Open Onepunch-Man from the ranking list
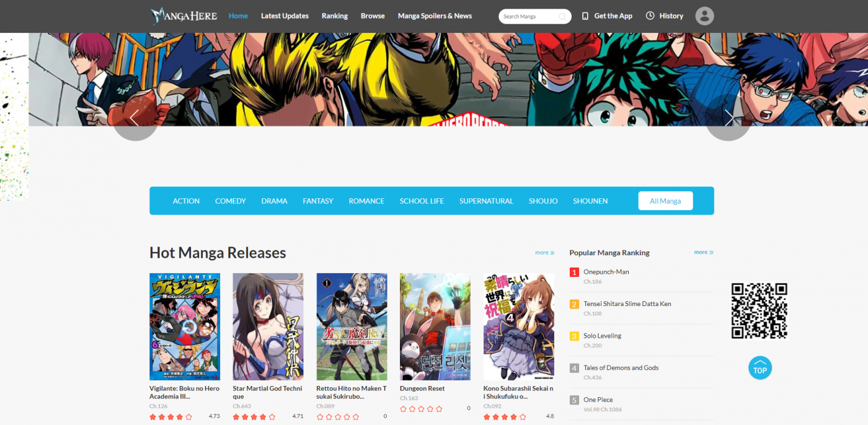This screenshot has width=868, height=425. (x=606, y=272)
